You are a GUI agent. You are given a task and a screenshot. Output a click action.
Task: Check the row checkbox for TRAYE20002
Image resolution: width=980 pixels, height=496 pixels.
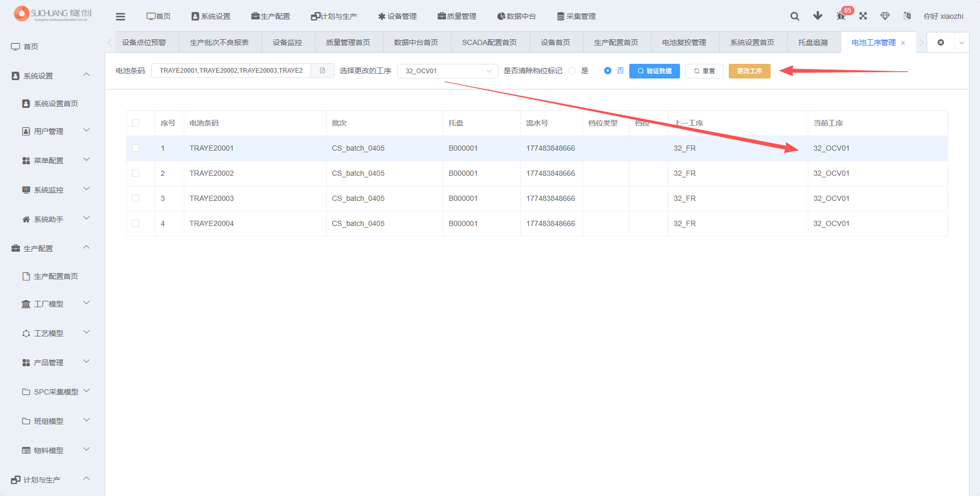[x=136, y=173]
